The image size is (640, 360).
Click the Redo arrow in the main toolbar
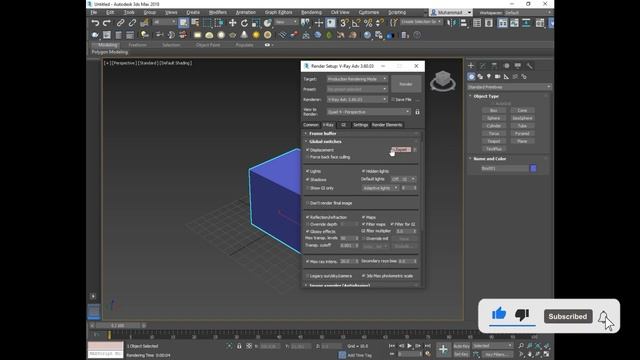click(x=107, y=23)
